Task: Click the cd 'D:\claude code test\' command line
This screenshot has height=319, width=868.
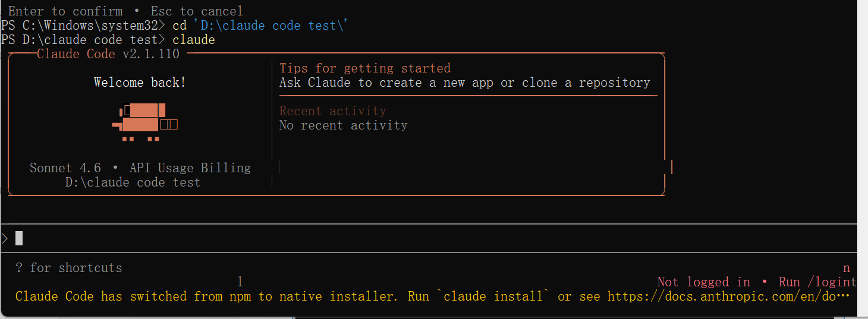Action: tap(260, 26)
